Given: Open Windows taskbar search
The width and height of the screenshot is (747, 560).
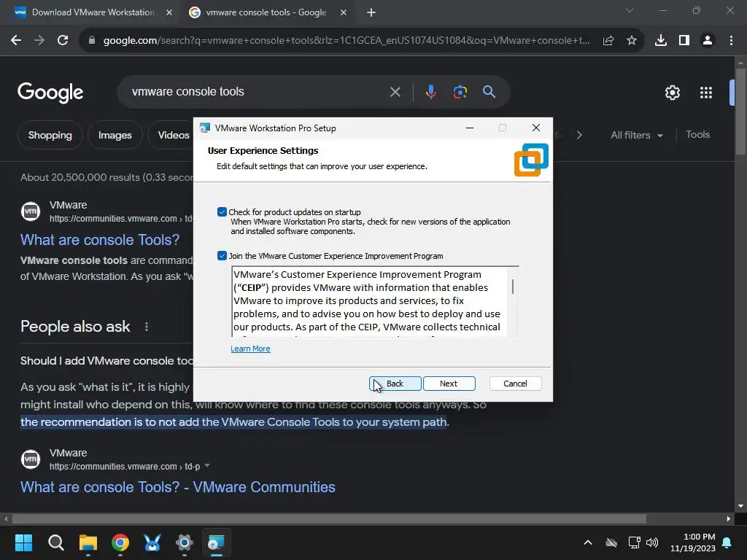Looking at the screenshot, I should coord(55,542).
